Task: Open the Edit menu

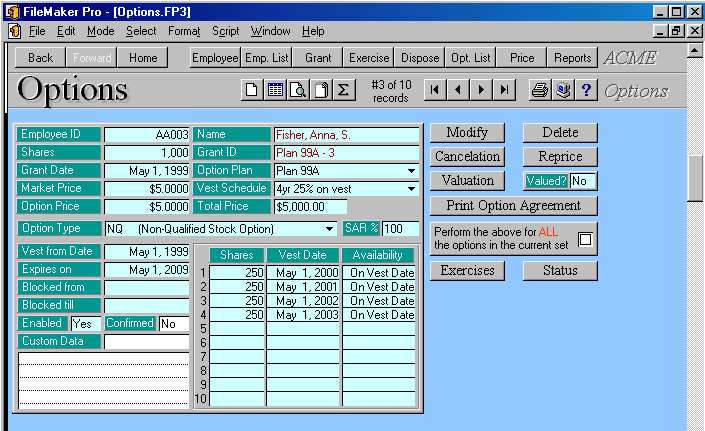Action: click(66, 31)
